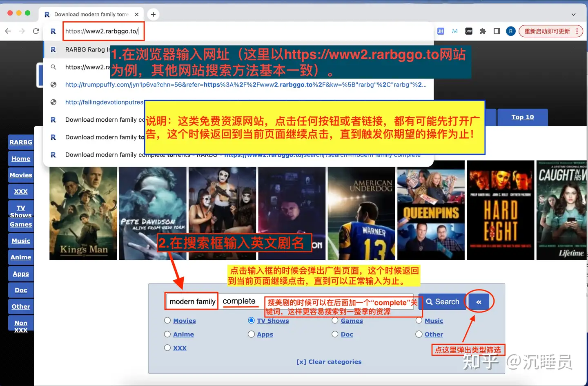
Task: Collapse category filters with double-arrow button
Action: (479, 302)
